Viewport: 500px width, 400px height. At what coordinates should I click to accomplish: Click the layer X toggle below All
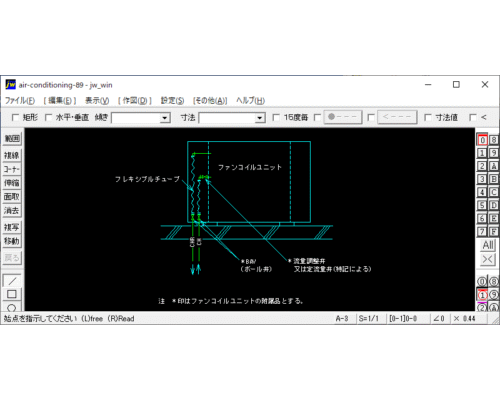tap(488, 259)
